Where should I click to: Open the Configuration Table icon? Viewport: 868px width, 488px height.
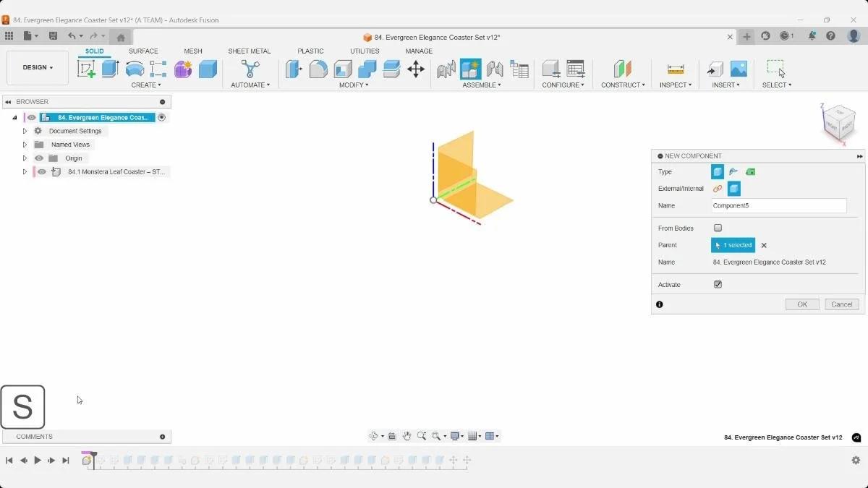[576, 69]
